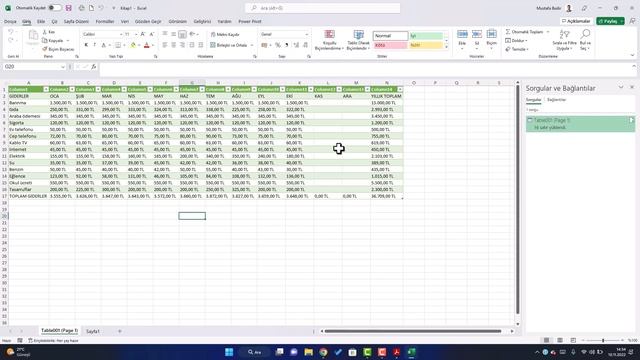This screenshot has height=360, width=640.
Task: Click the new blank document icon in quick access
Action: 91,8
